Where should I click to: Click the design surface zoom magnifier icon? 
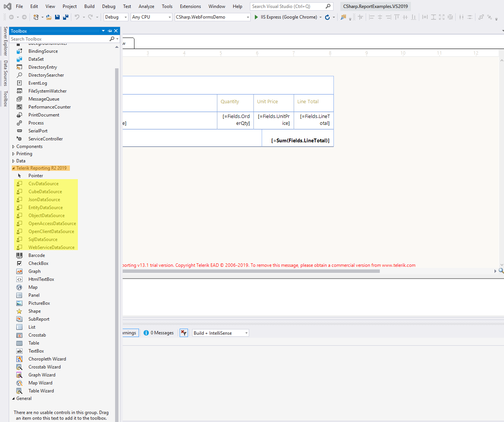(501, 271)
